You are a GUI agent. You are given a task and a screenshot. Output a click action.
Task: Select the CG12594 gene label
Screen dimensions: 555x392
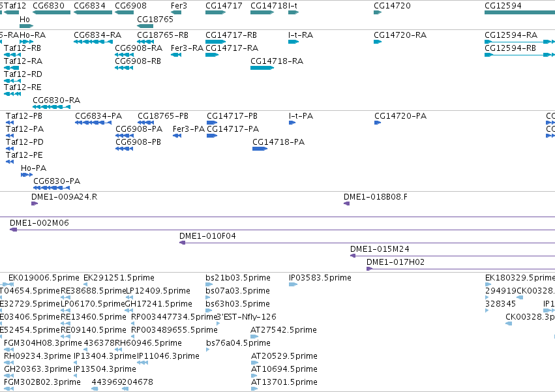coord(503,6)
